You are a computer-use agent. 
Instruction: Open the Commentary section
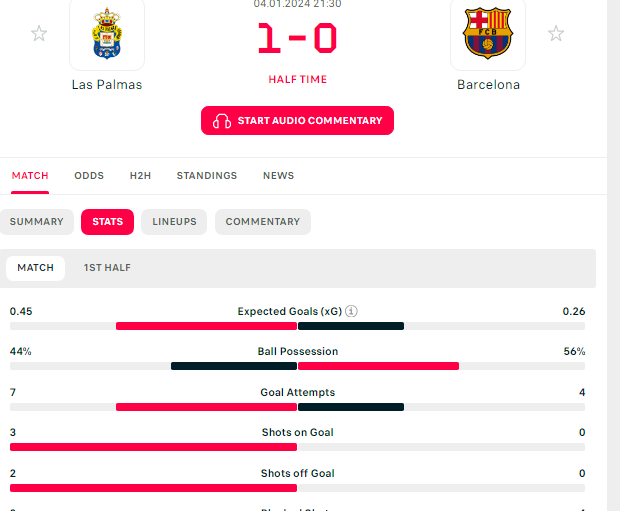pyautogui.click(x=263, y=222)
